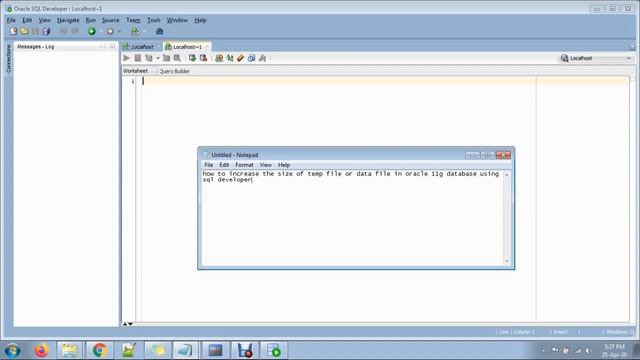Open the File menu in SQL Developer
The height and width of the screenshot is (360, 640).
tap(11, 20)
